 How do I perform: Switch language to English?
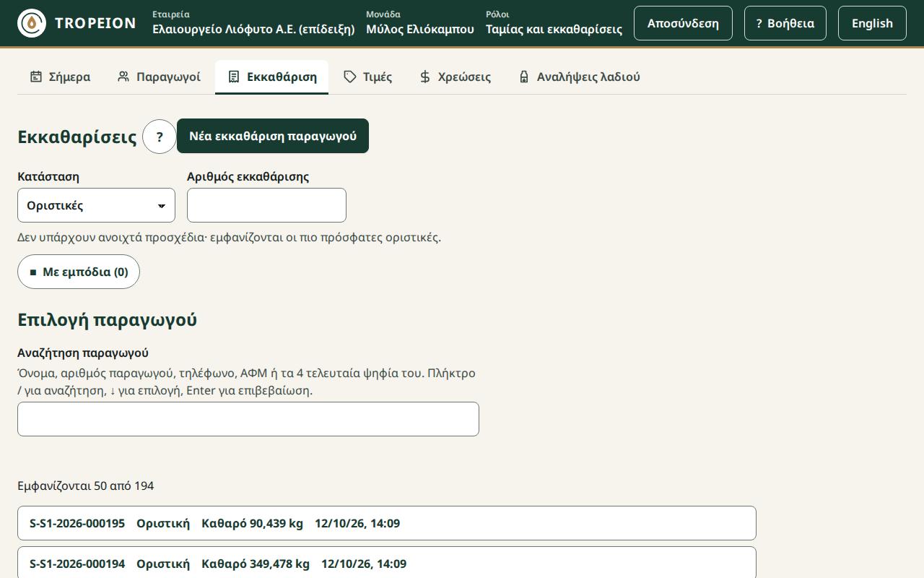(x=872, y=23)
